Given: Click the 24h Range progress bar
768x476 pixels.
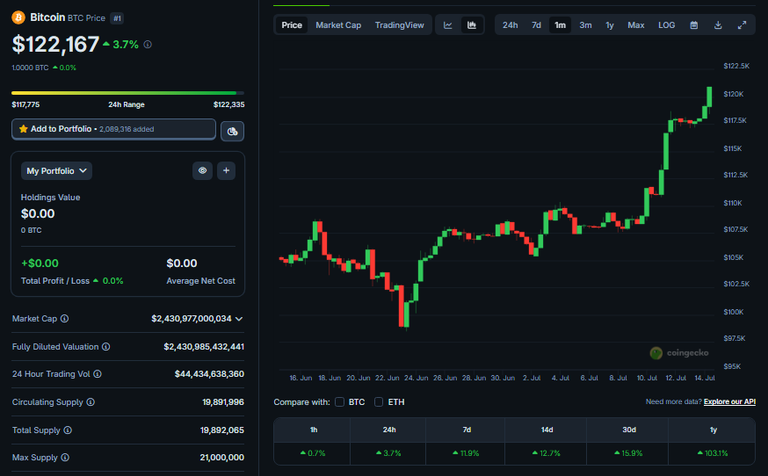Looking at the screenshot, I should tap(127, 93).
